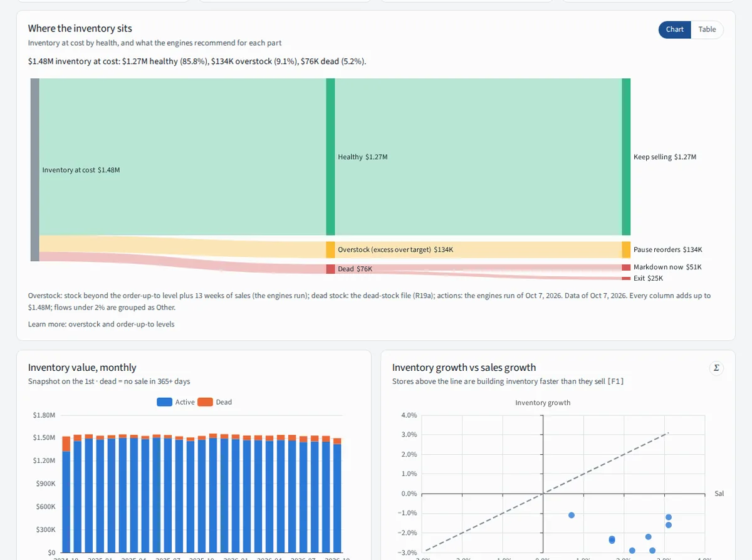This screenshot has width=752, height=560.
Task: Click the 'Dead $76K' Sankey label
Action: point(355,269)
